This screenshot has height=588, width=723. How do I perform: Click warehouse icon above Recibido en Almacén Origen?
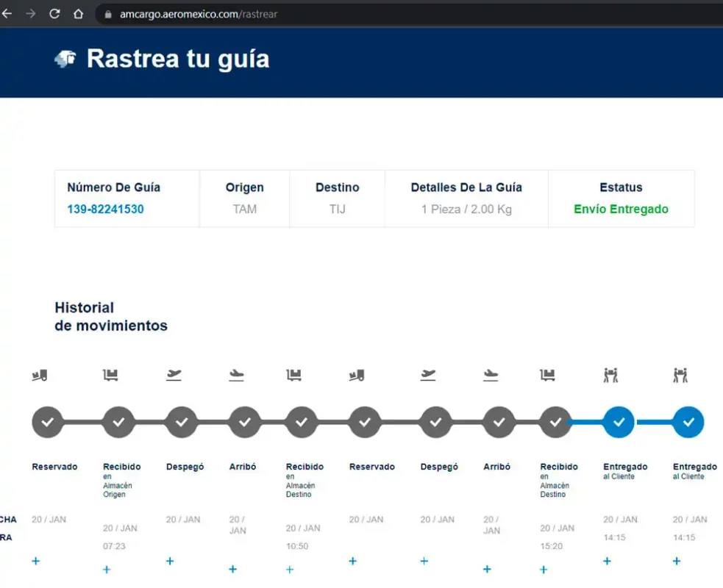pos(110,376)
